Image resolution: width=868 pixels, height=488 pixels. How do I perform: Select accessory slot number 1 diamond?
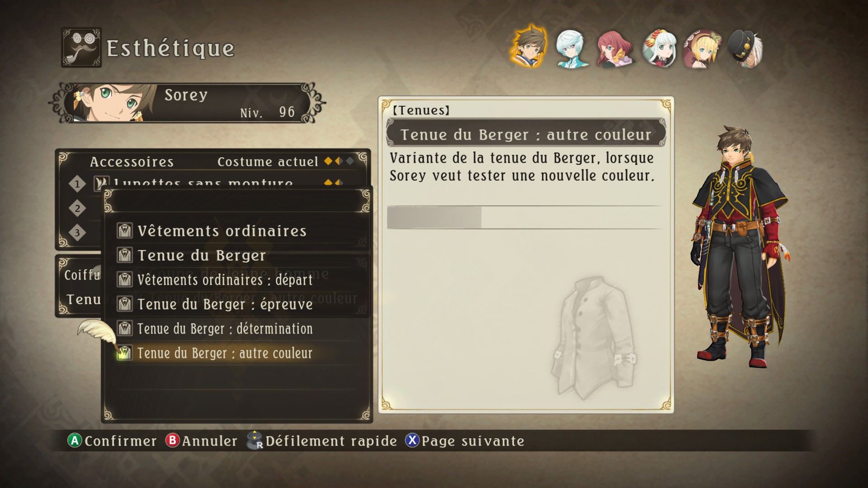[77, 184]
